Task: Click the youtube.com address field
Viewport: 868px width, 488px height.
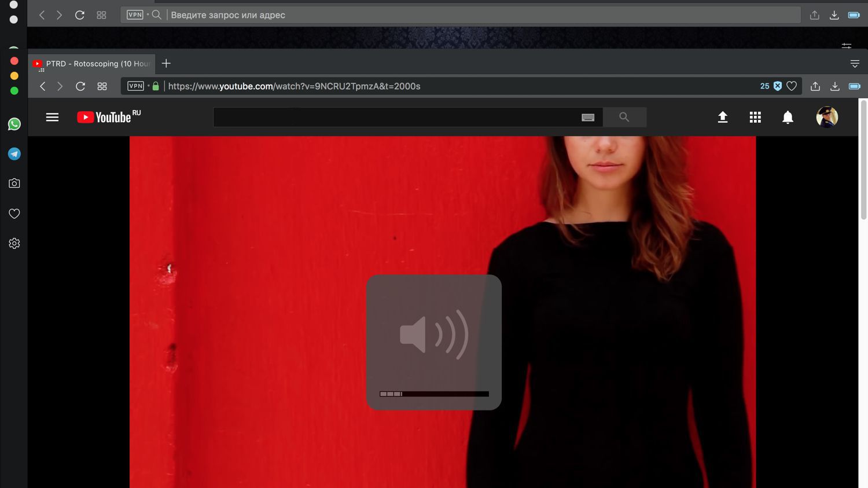Action: [x=461, y=86]
